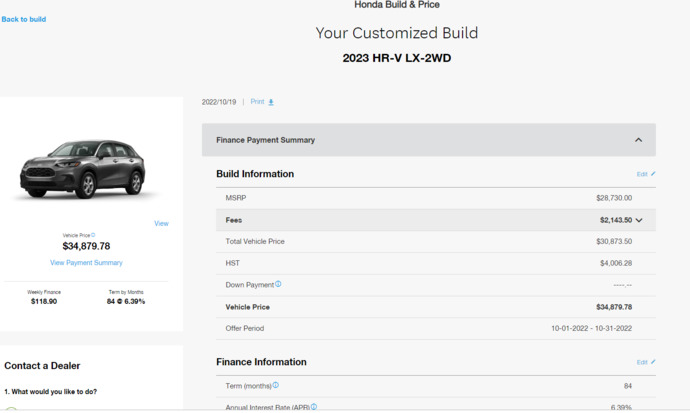Click the Back to build link
The image size is (690, 413).
24,19
